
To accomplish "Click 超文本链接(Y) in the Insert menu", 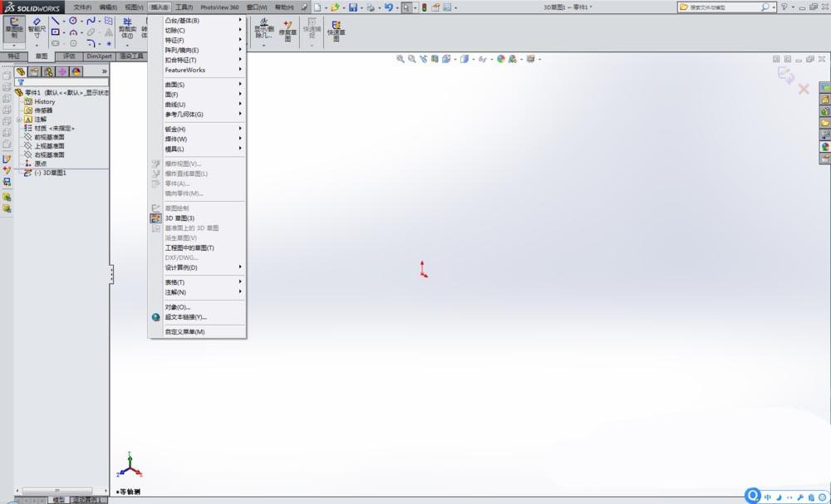I will click(x=189, y=317).
